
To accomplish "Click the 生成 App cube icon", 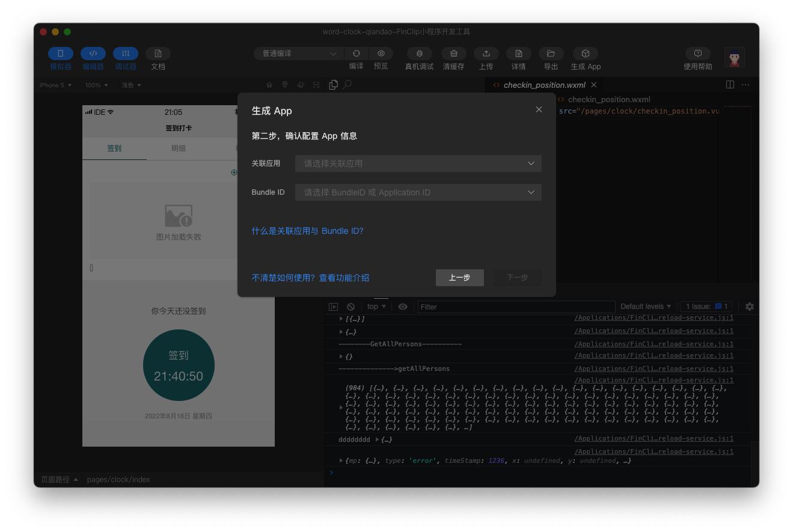I will [x=585, y=54].
